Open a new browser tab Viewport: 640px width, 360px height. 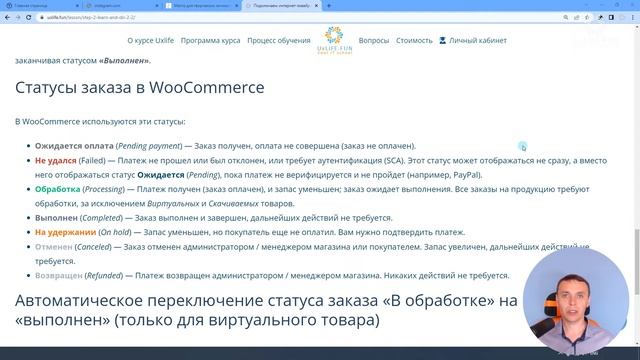coord(329,6)
